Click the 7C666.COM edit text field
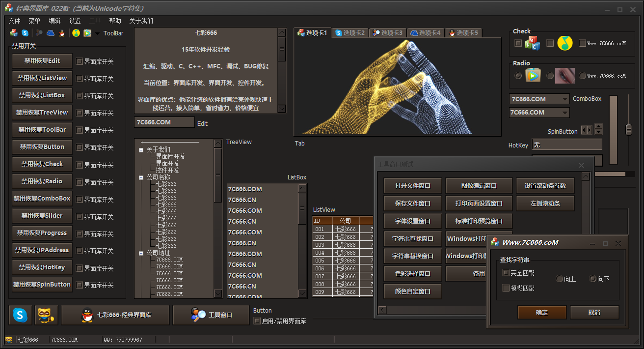The height and width of the screenshot is (349, 644). (x=164, y=122)
